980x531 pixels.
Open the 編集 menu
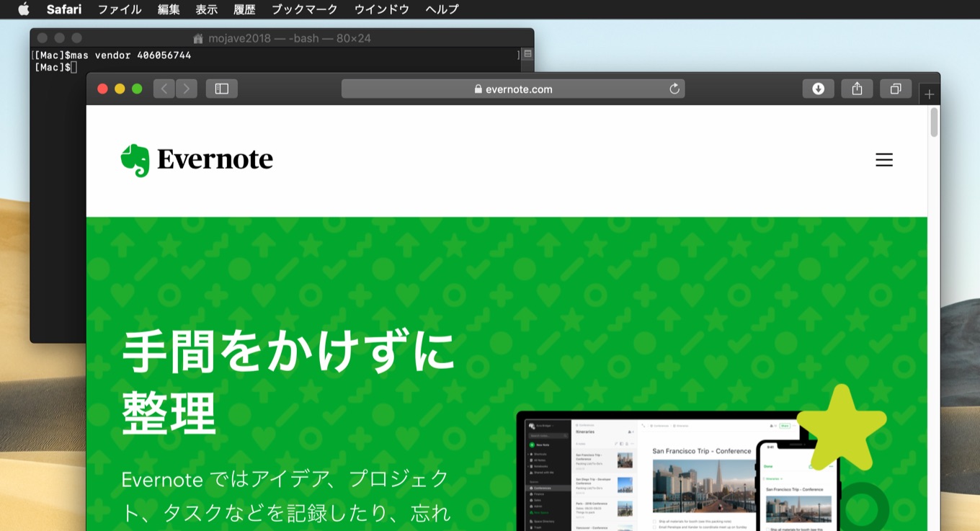169,9
